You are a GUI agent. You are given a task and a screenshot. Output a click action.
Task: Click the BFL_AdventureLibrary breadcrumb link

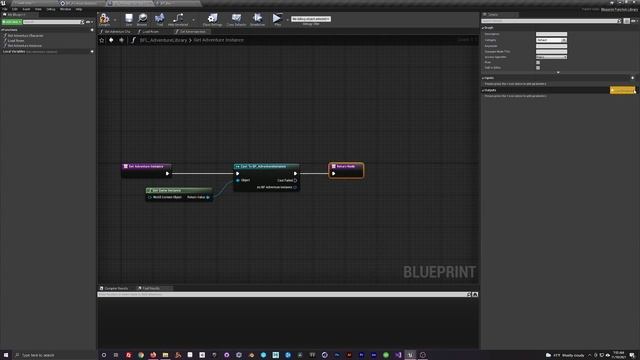click(163, 40)
